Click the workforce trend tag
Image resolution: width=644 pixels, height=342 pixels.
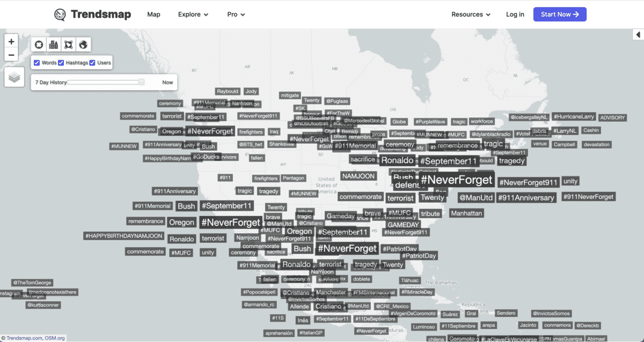coord(482,122)
